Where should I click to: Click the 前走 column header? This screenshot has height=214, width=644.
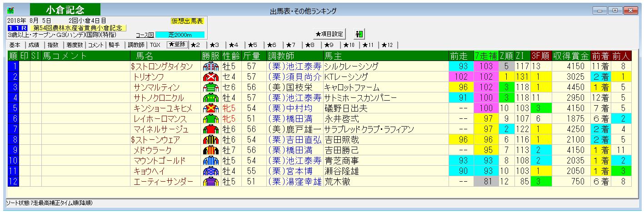[461, 56]
